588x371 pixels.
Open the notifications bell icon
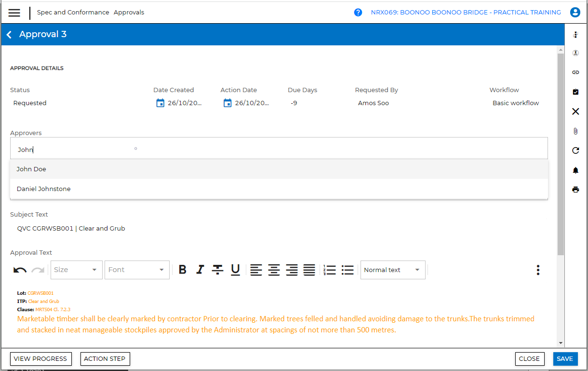(x=575, y=170)
